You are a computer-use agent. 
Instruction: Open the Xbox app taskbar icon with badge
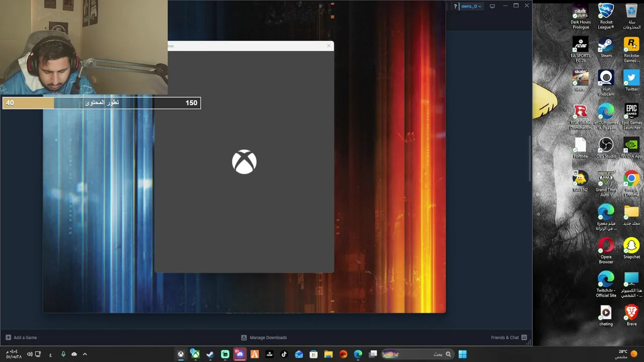pos(195,354)
